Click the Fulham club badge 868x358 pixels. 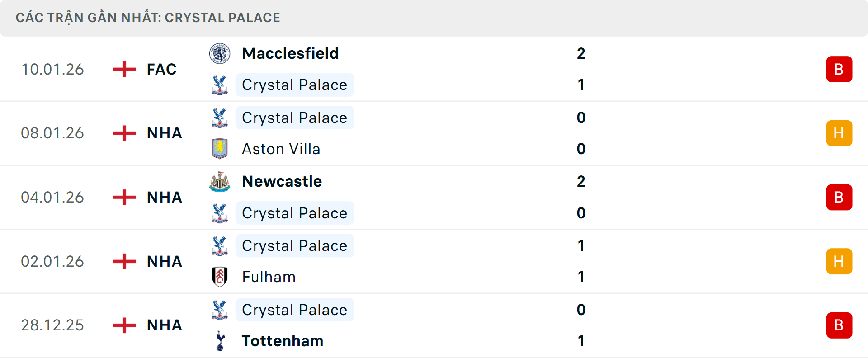[x=220, y=277]
